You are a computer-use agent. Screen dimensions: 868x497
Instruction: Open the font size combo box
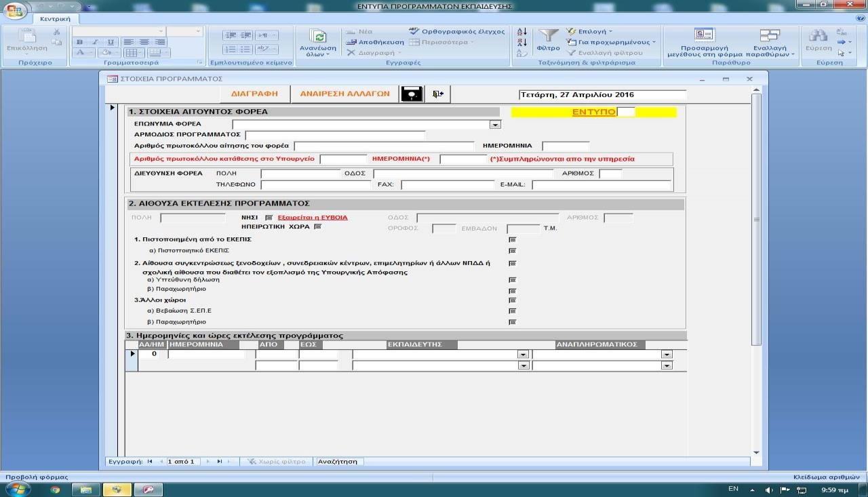(x=184, y=31)
